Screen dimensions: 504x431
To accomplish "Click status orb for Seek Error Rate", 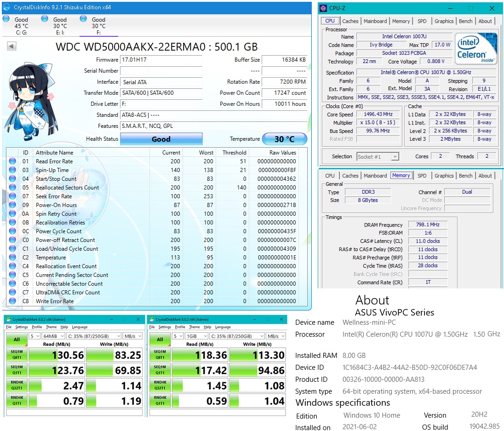I will (x=12, y=196).
